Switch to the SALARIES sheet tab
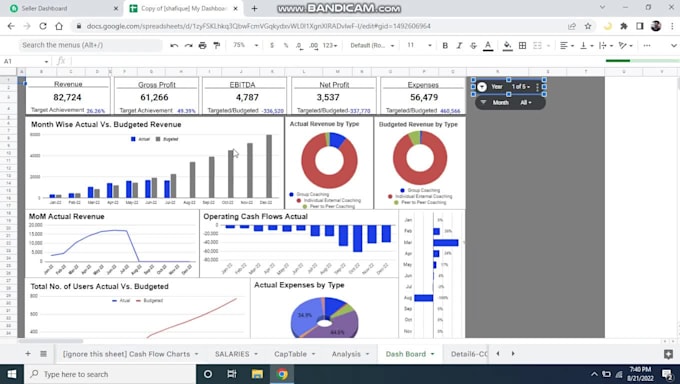Viewport: 680px width, 384px height. (x=232, y=354)
